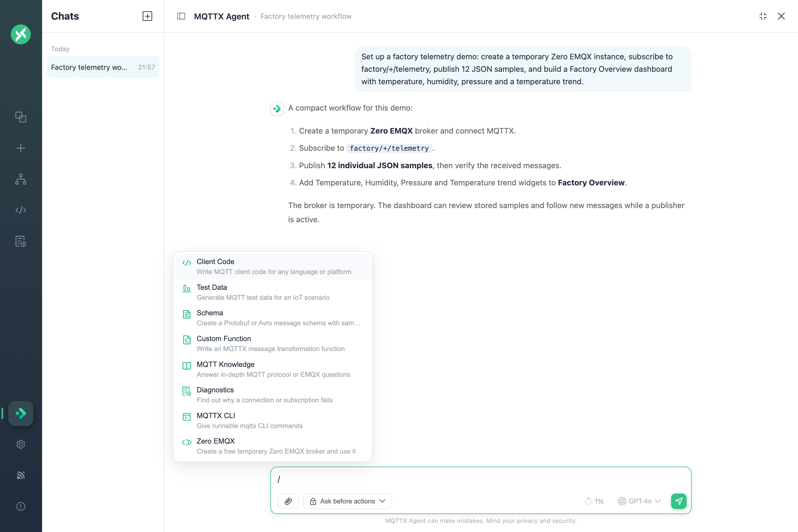Exit fullscreen with collapse icon

763,16
